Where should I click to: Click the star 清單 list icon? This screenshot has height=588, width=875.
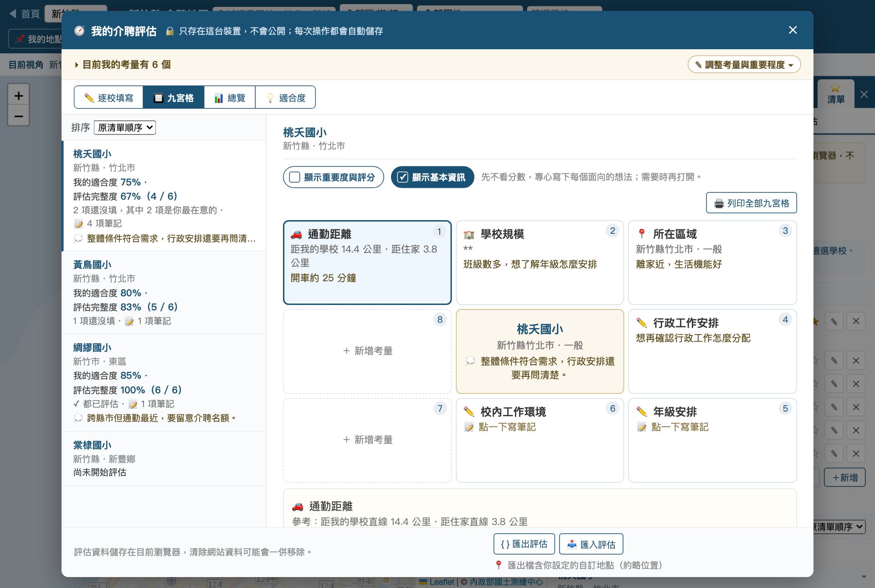(836, 93)
